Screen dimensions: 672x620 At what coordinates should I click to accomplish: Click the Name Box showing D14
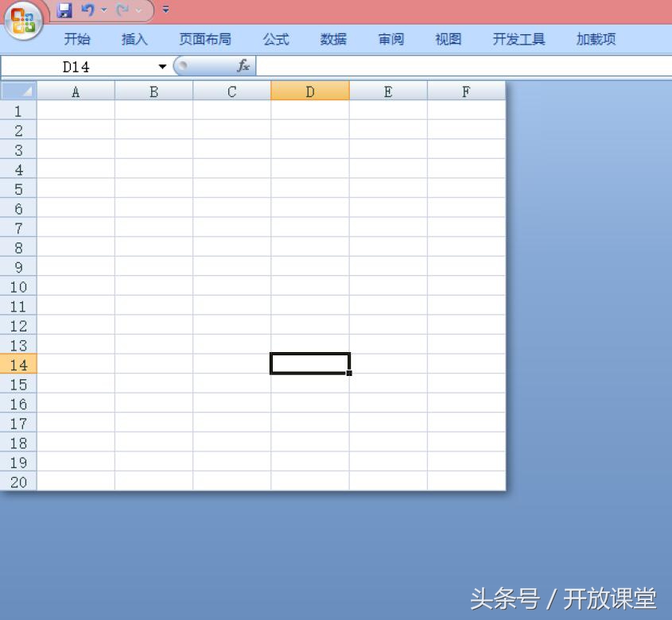pyautogui.click(x=78, y=67)
